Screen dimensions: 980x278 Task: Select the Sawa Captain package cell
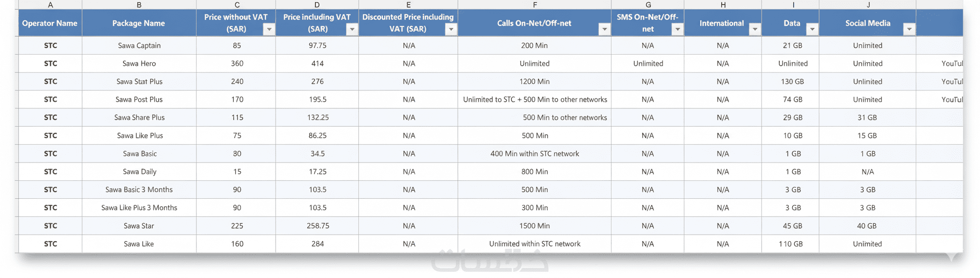pos(139,45)
